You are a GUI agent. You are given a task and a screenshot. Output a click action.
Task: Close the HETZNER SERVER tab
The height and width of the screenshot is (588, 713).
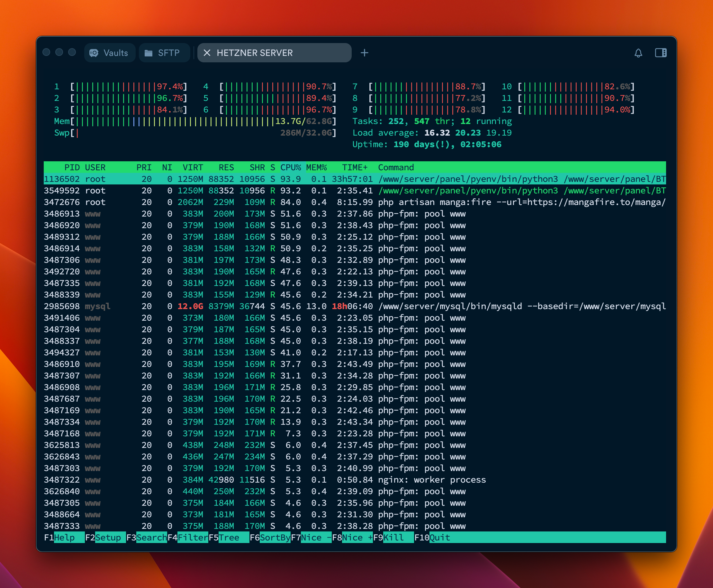point(207,53)
